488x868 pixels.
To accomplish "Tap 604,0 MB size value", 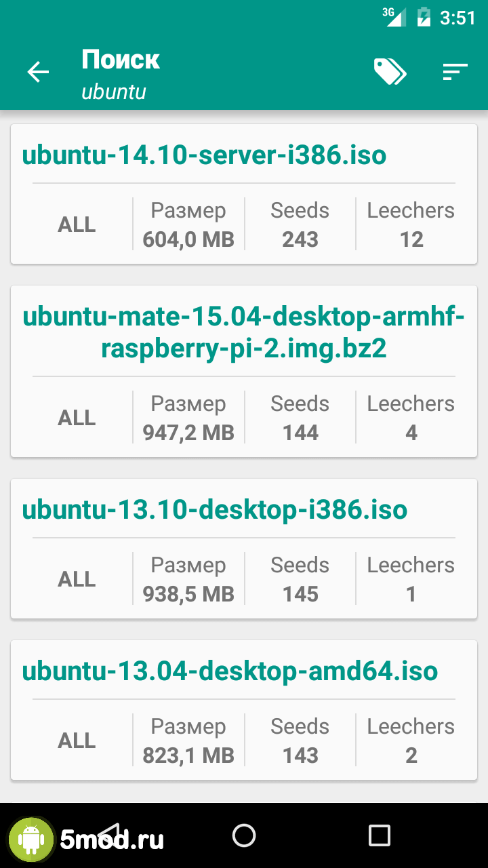I will 188,239.
